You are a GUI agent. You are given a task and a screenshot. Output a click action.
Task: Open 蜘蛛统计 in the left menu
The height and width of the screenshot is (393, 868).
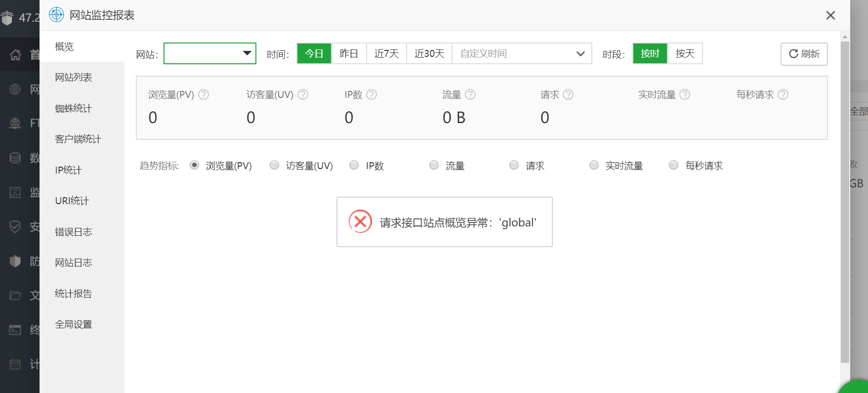[82, 108]
